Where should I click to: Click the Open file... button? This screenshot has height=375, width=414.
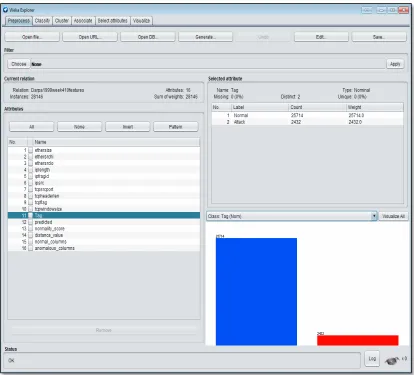click(32, 37)
